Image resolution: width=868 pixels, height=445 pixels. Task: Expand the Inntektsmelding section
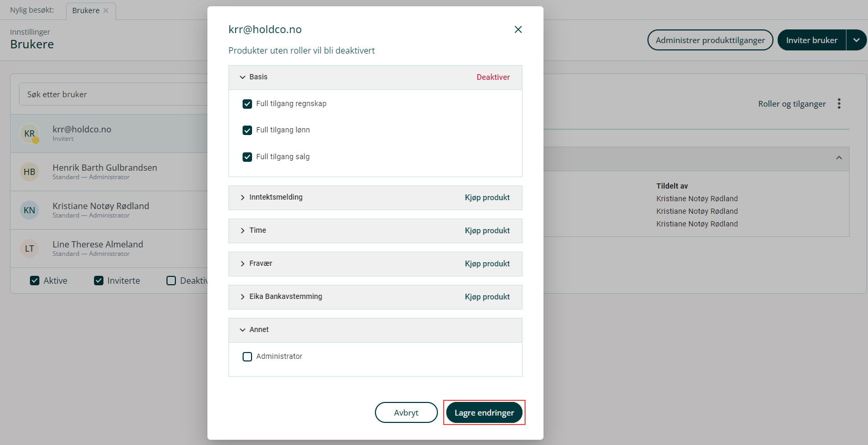click(x=243, y=198)
